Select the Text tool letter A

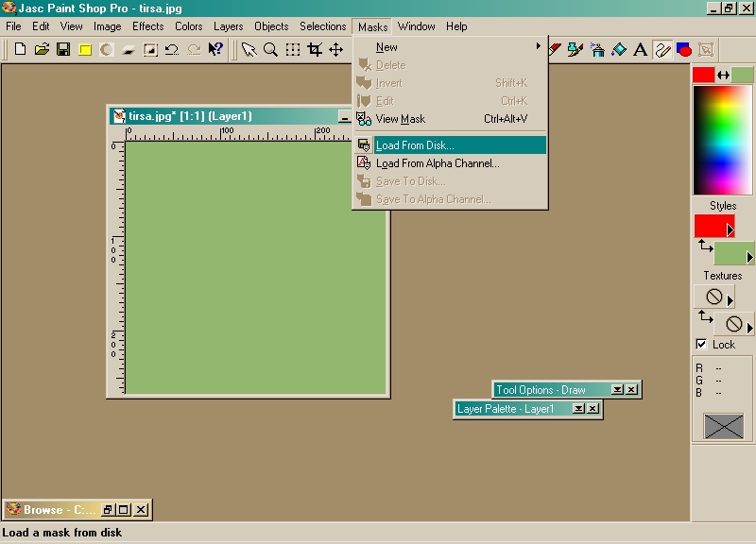click(641, 49)
